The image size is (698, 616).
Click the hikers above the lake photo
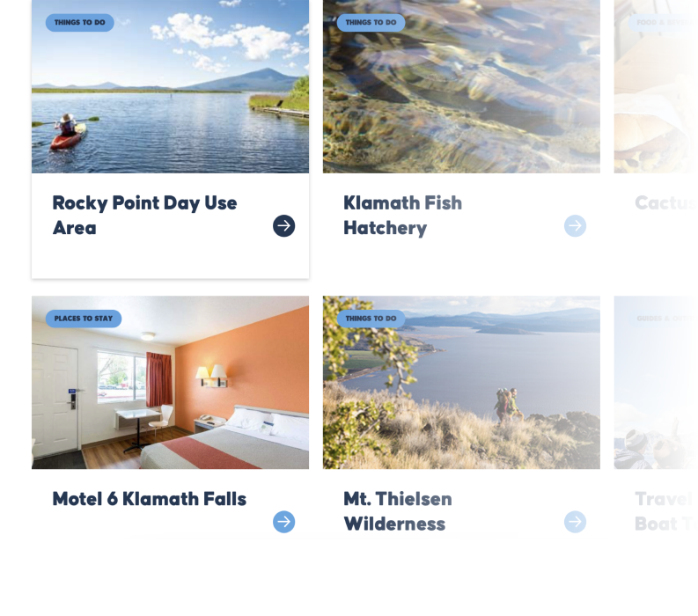(461, 382)
